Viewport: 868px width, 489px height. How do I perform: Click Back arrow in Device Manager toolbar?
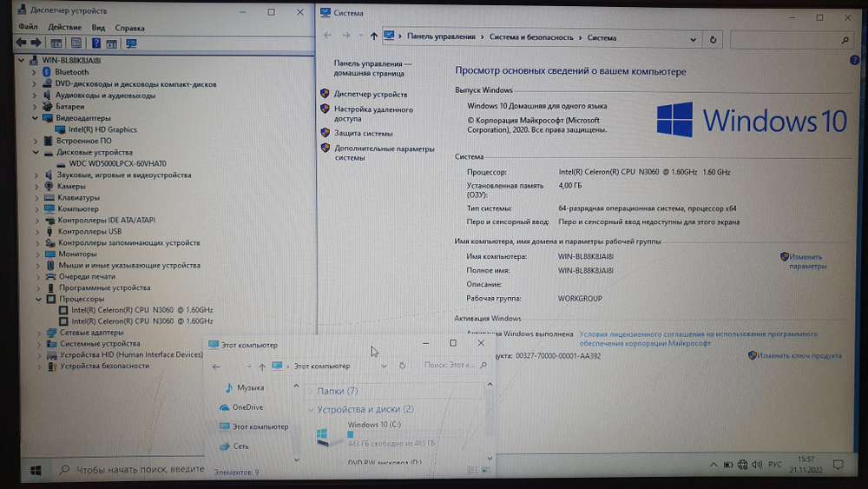click(21, 43)
